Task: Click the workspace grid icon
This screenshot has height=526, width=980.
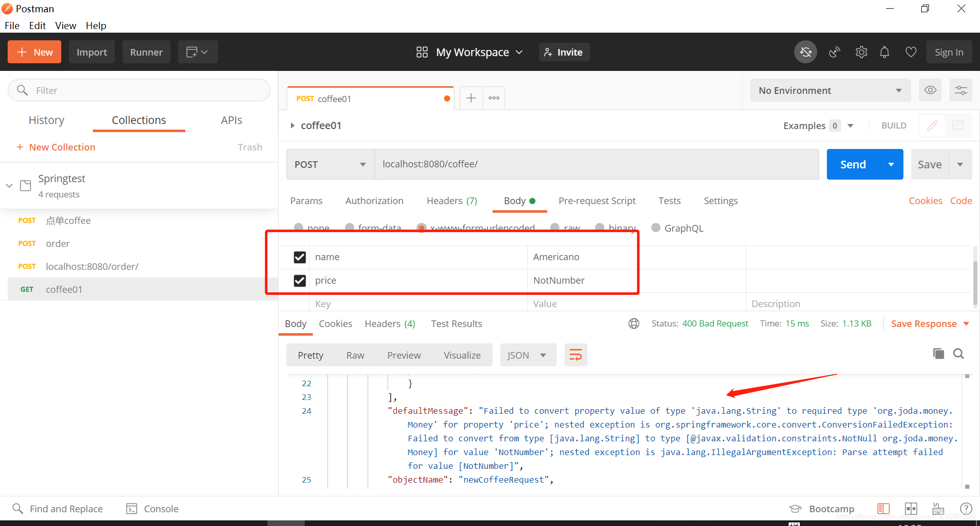Action: [x=422, y=52]
